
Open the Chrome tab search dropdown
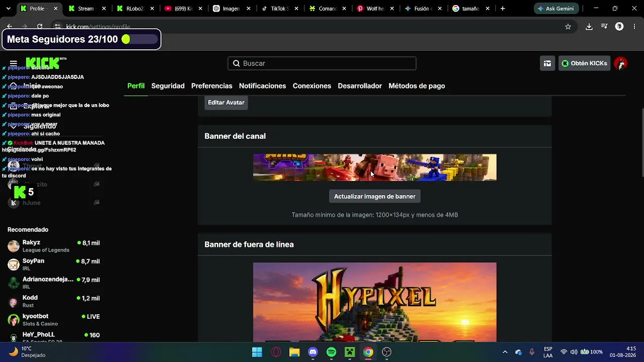click(x=8, y=9)
